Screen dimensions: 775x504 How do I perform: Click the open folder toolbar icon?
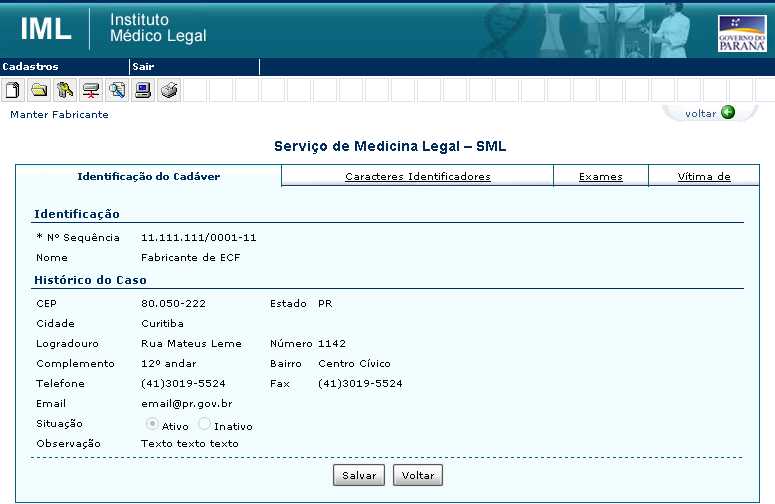pyautogui.click(x=39, y=91)
